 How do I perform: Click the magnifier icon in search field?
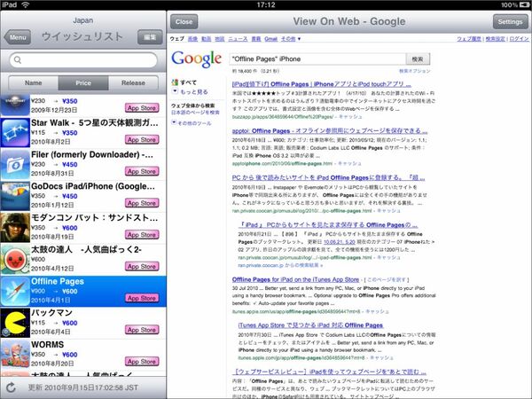point(18,60)
